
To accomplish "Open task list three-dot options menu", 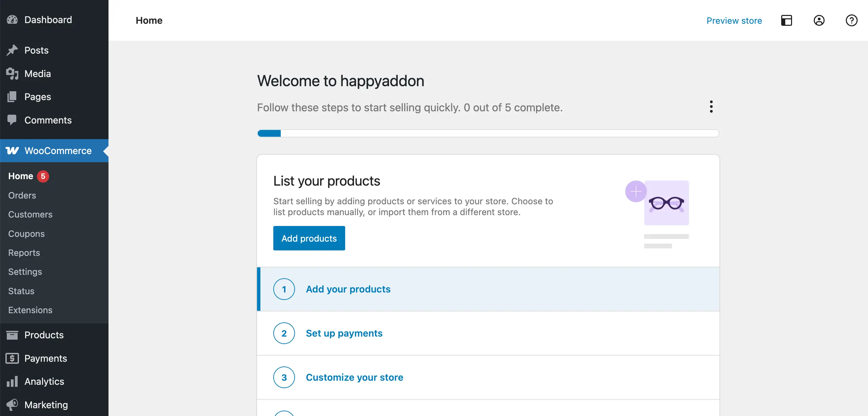I will (711, 107).
